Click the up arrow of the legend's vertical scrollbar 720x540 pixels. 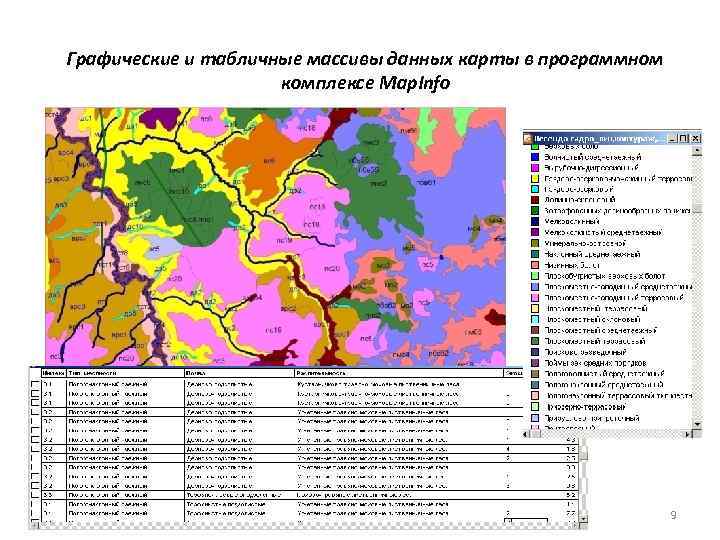point(697,150)
